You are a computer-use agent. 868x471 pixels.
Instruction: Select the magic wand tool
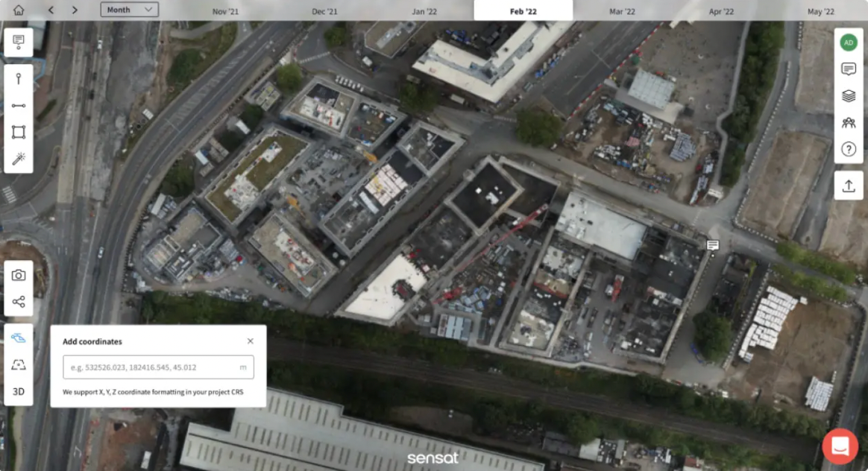(x=18, y=159)
